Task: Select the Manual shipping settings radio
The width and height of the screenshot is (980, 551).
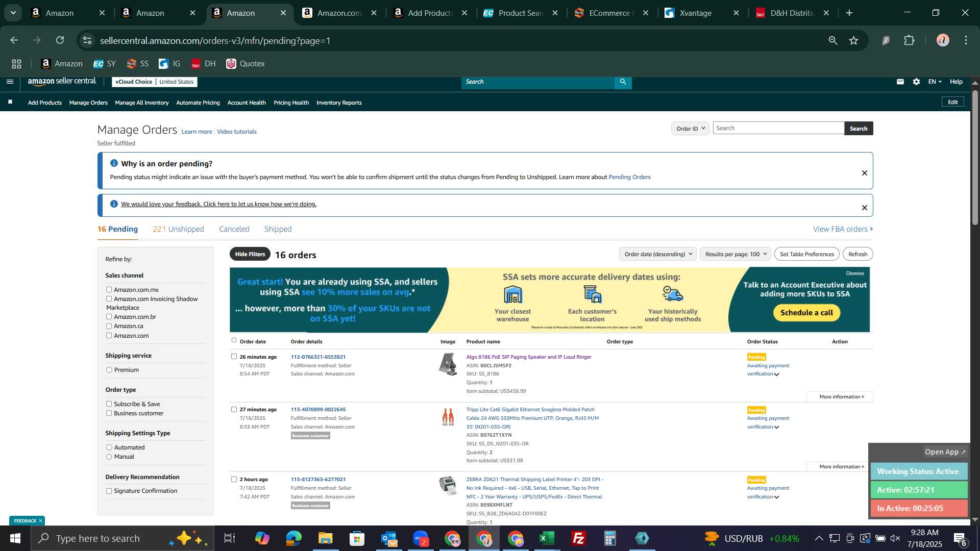Action: click(x=109, y=457)
